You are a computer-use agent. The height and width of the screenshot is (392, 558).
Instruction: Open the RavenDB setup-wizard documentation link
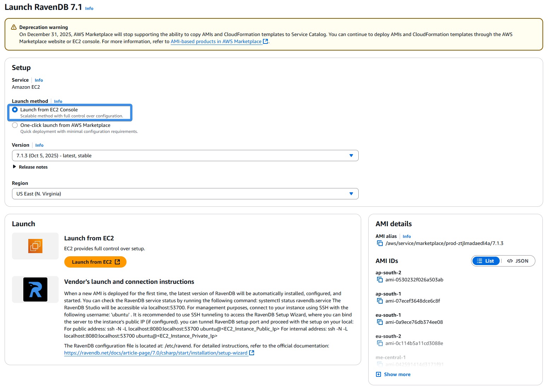point(159,353)
